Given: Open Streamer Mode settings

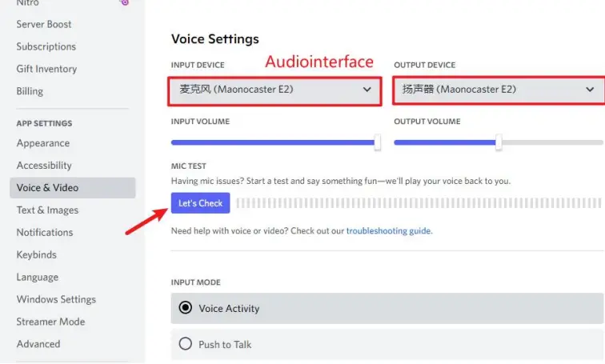Looking at the screenshot, I should [x=50, y=322].
